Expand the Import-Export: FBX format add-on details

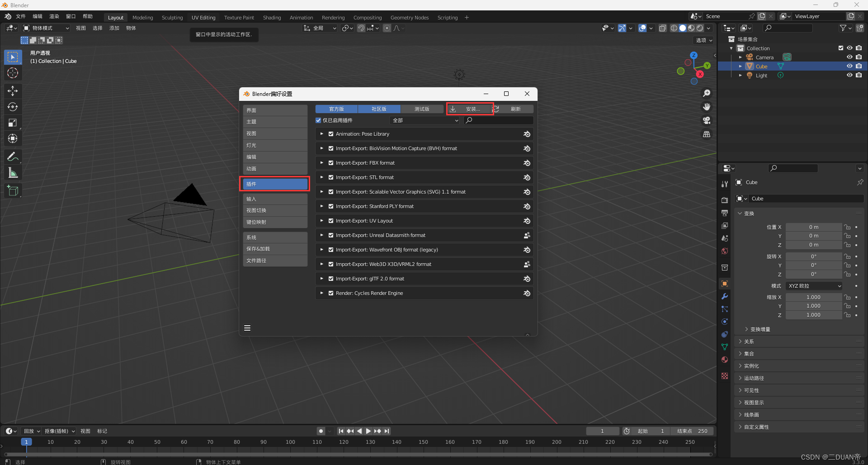[x=322, y=163]
